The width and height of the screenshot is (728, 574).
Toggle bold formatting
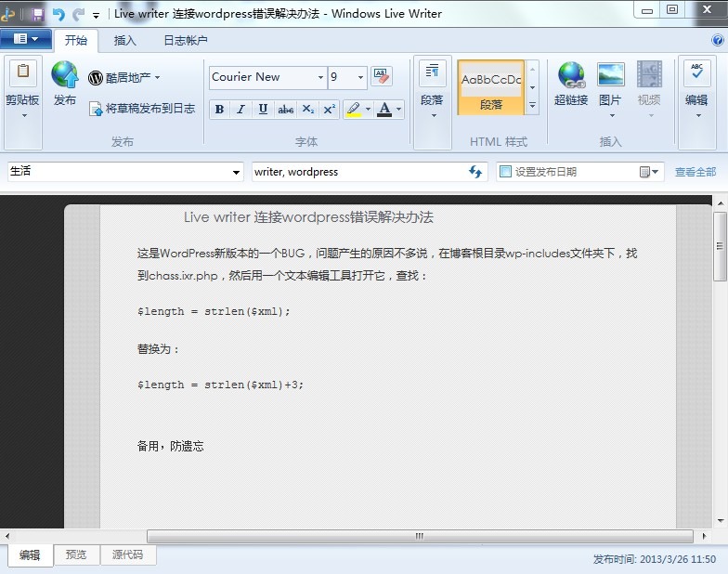pos(219,110)
